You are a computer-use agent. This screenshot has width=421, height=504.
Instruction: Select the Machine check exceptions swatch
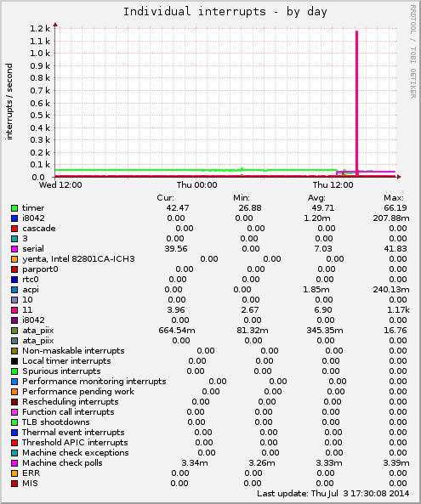14,453
